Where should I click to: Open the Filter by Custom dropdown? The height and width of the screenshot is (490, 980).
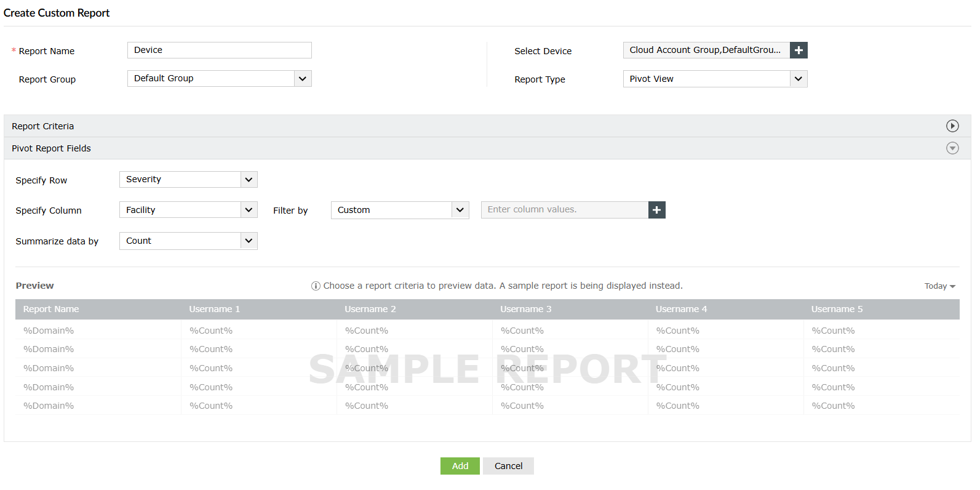pos(400,210)
